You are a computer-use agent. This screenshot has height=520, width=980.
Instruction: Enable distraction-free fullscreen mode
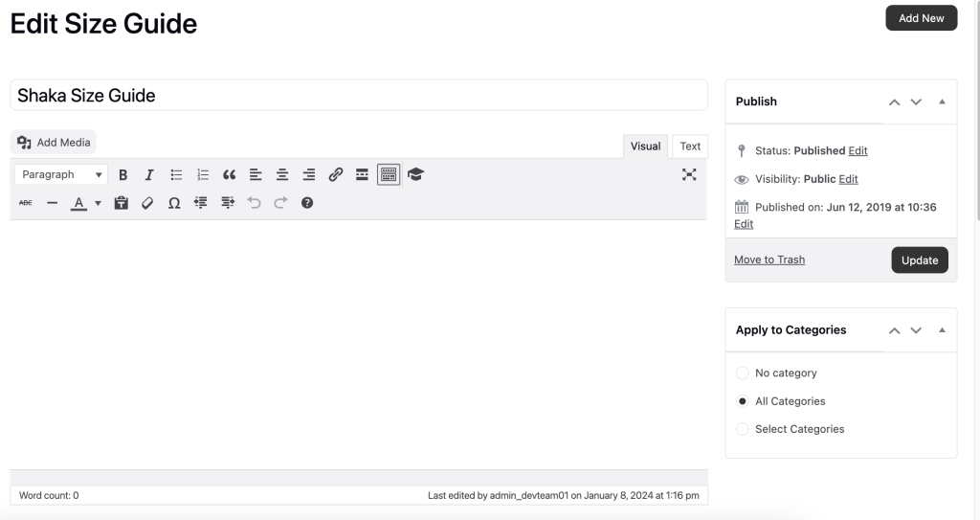(x=688, y=174)
